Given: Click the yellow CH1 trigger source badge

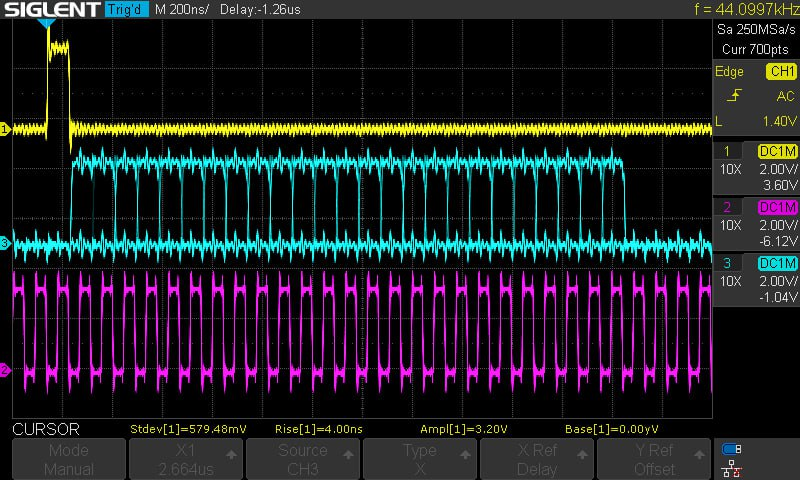Looking at the screenshot, I should 782,71.
